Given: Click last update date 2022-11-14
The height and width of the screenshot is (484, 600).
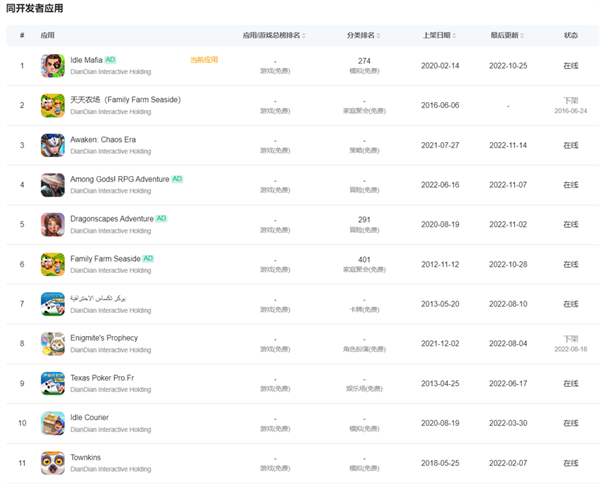Looking at the screenshot, I should point(508,145).
